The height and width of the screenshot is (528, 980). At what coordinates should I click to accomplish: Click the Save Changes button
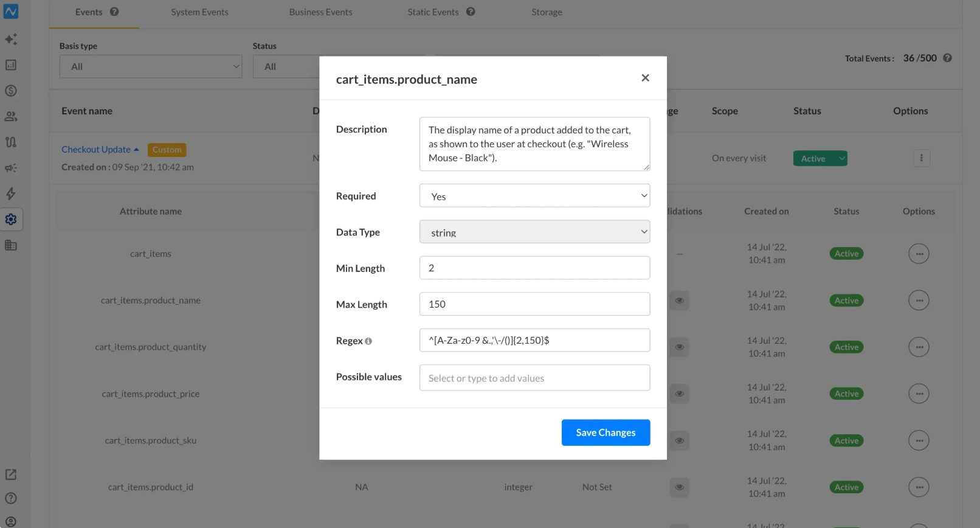[x=606, y=432]
